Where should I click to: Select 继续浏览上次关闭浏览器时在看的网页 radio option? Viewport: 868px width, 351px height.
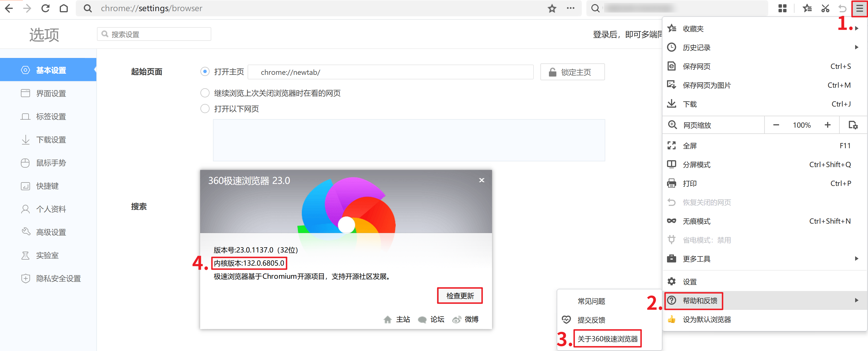coord(205,93)
